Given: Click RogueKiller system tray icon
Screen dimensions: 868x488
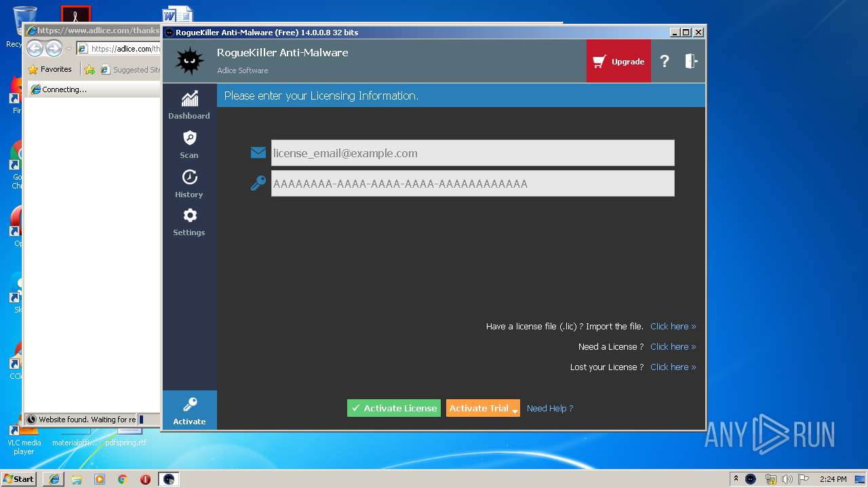Looking at the screenshot, I should tap(751, 479).
